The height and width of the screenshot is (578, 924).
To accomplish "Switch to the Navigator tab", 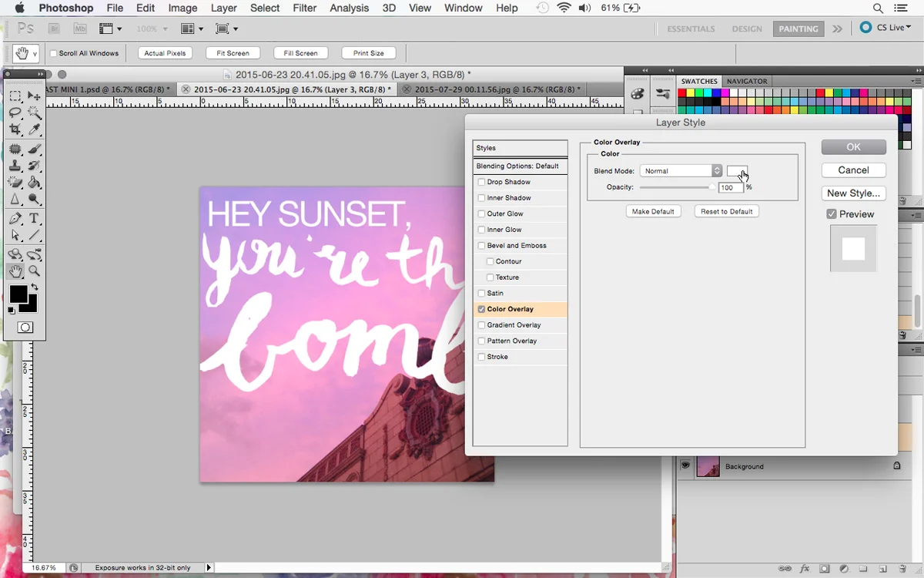I will pos(746,81).
